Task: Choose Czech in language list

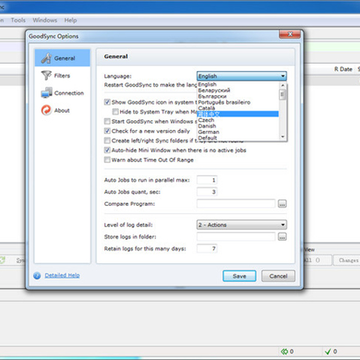Action: click(238, 120)
